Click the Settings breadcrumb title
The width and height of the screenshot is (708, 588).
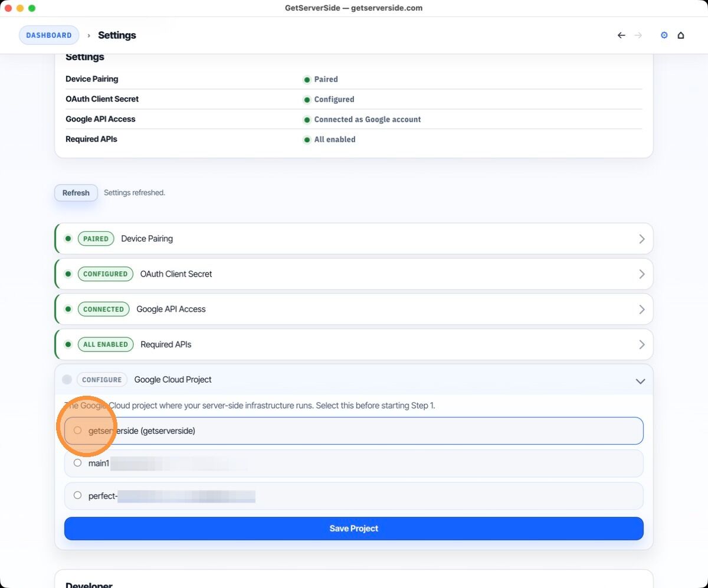[117, 35]
